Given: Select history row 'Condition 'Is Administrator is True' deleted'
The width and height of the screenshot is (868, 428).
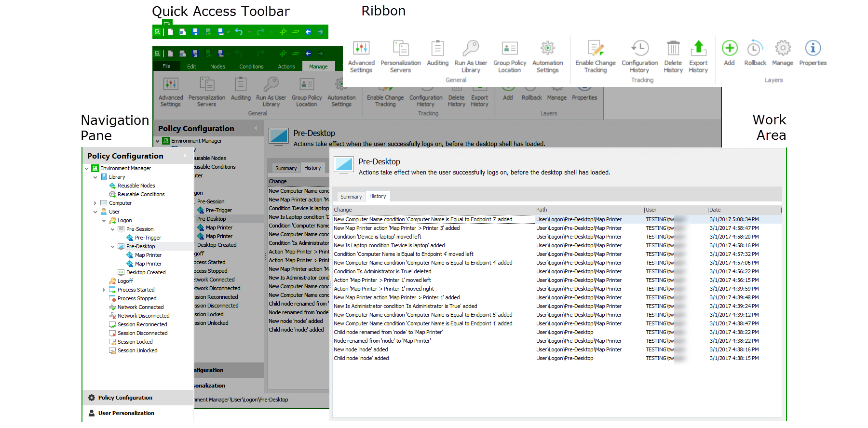Looking at the screenshot, I should point(557,271).
